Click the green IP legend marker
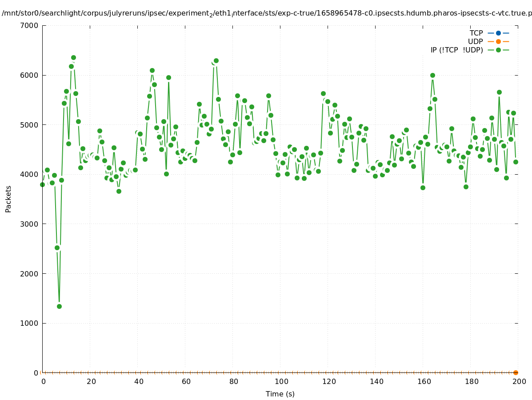Image resolution: width=532 pixels, height=400 pixels. 498,50
